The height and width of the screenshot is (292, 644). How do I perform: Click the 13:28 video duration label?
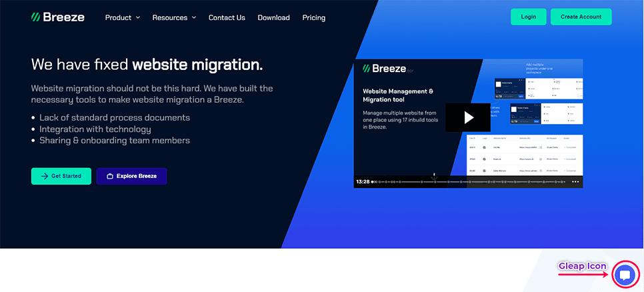click(363, 181)
